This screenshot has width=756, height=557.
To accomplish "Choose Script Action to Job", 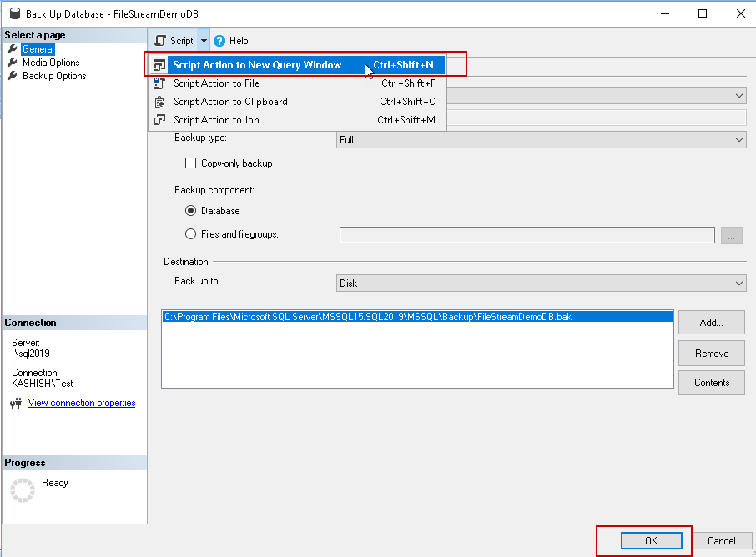I will [216, 120].
